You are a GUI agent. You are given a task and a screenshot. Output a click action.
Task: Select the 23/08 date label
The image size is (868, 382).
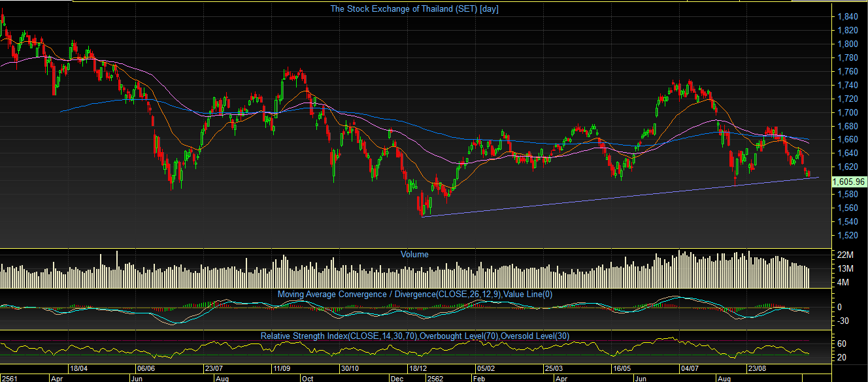(758, 369)
